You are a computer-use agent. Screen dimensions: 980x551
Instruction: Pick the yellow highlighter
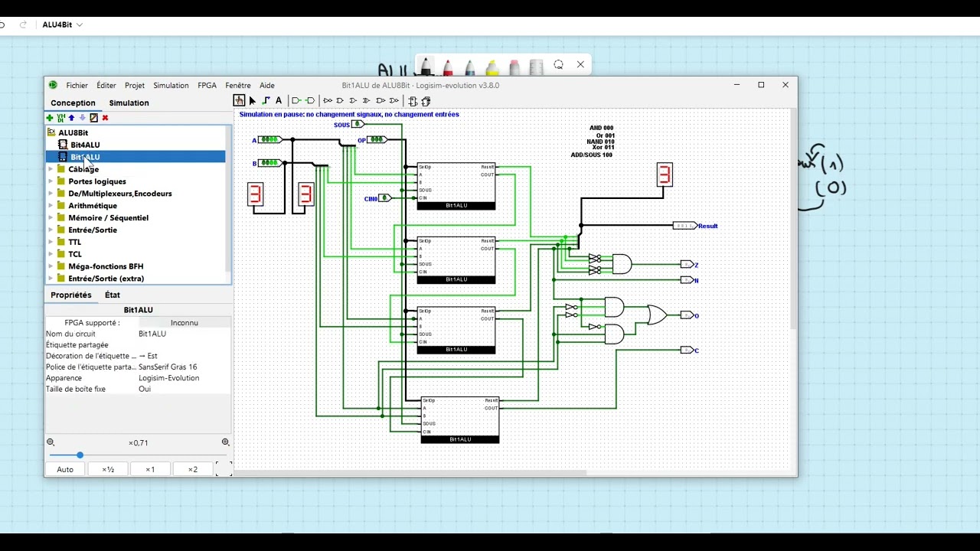pyautogui.click(x=492, y=67)
